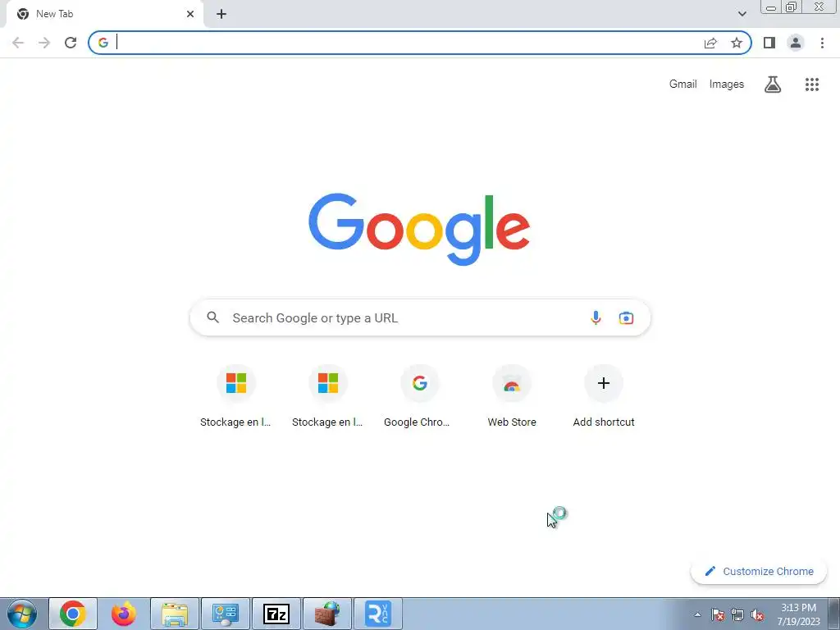Expand the tab search chevron
Screen dimensions: 840x630
tap(742, 14)
